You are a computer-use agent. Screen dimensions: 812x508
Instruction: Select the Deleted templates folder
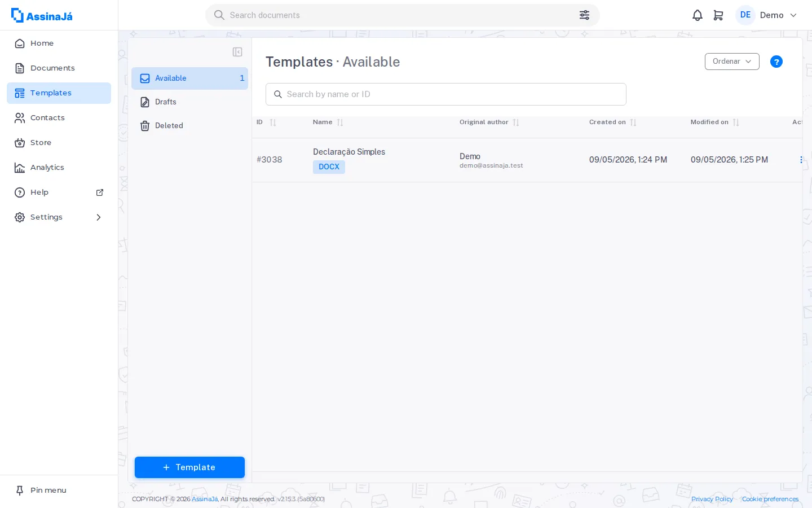tap(189, 126)
